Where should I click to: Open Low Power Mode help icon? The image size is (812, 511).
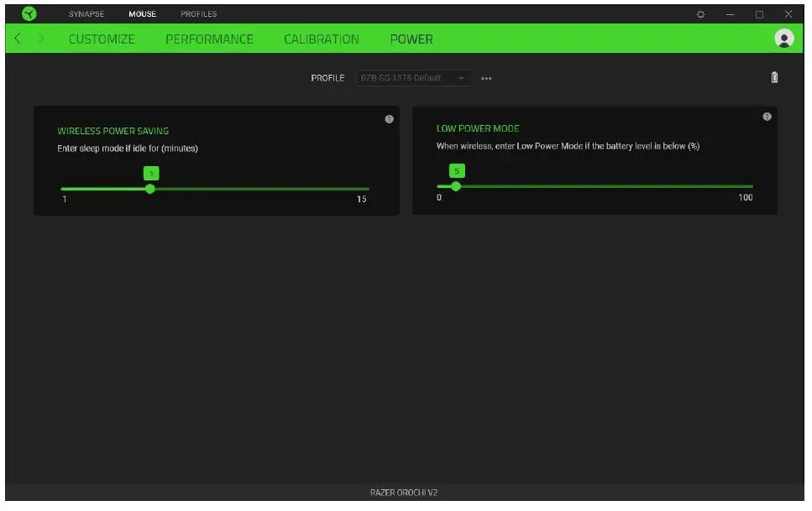(x=767, y=117)
